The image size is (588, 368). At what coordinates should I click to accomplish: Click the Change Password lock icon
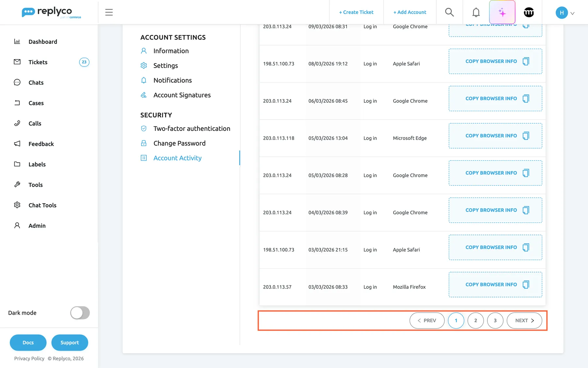point(144,143)
